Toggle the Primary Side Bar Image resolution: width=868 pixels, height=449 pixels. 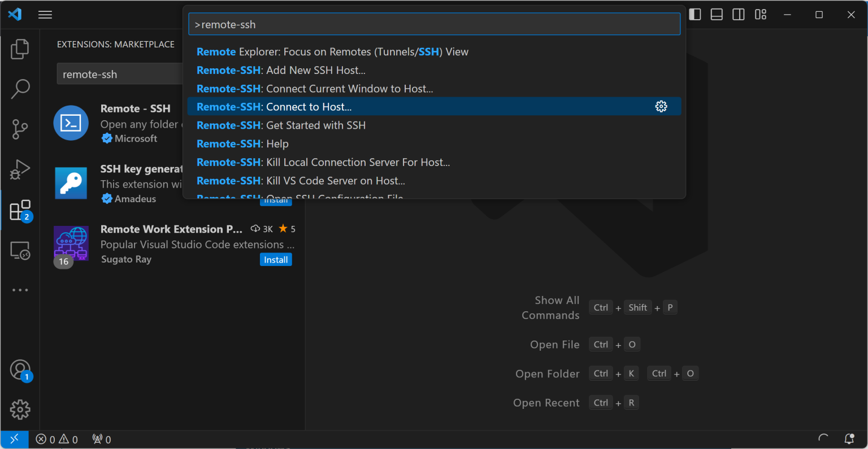(695, 14)
